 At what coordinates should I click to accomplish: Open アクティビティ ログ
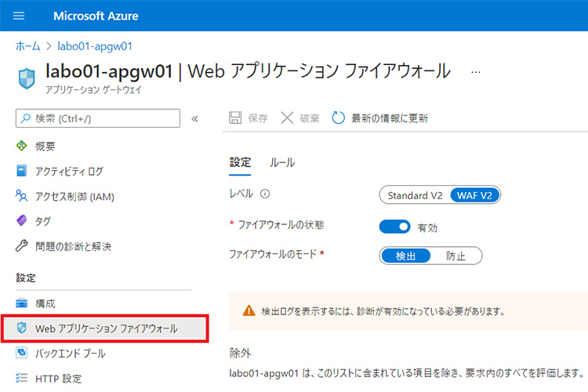69,172
